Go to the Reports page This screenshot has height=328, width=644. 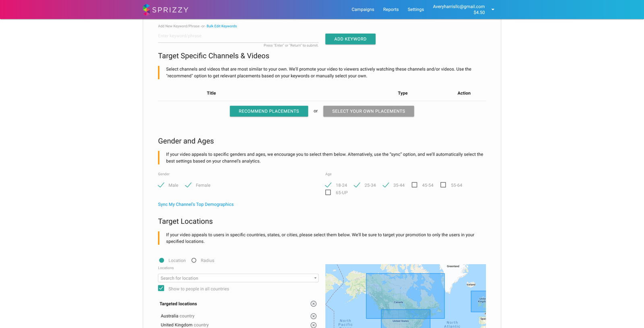tap(390, 10)
